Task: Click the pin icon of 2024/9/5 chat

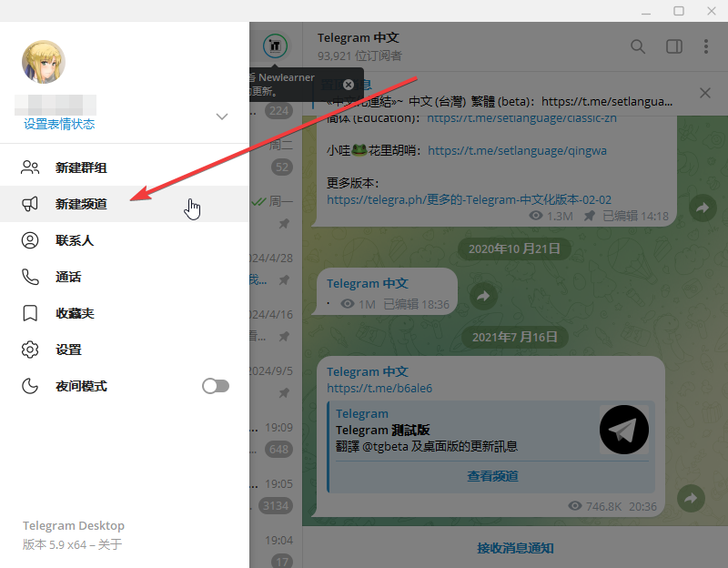Action: tap(284, 393)
